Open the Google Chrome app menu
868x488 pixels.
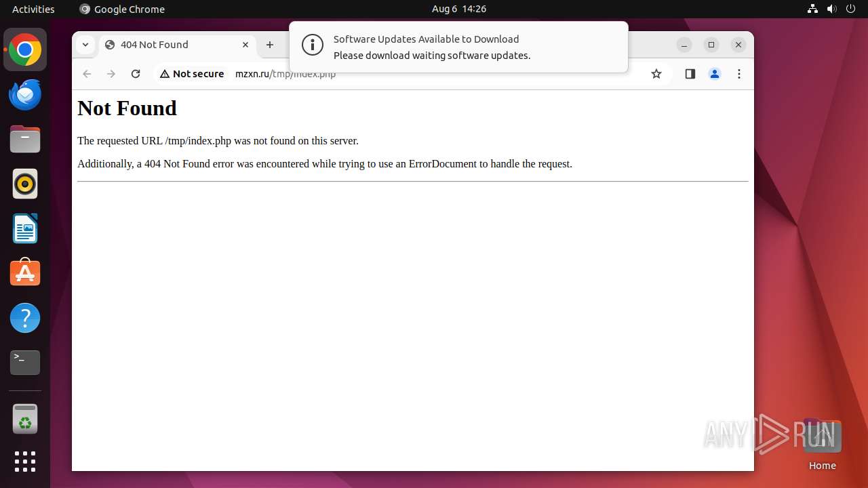tap(122, 9)
